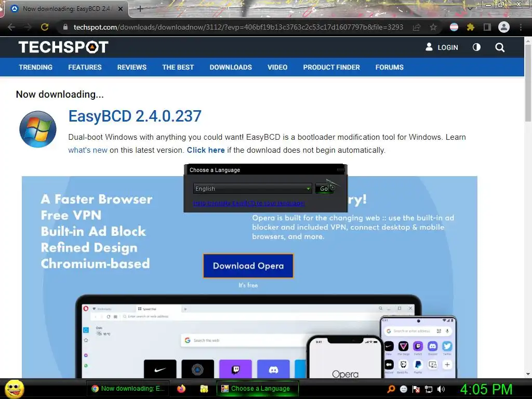Viewport: 532px width, 399px height.
Task: Click the orange search tray icon
Action: tap(391, 389)
